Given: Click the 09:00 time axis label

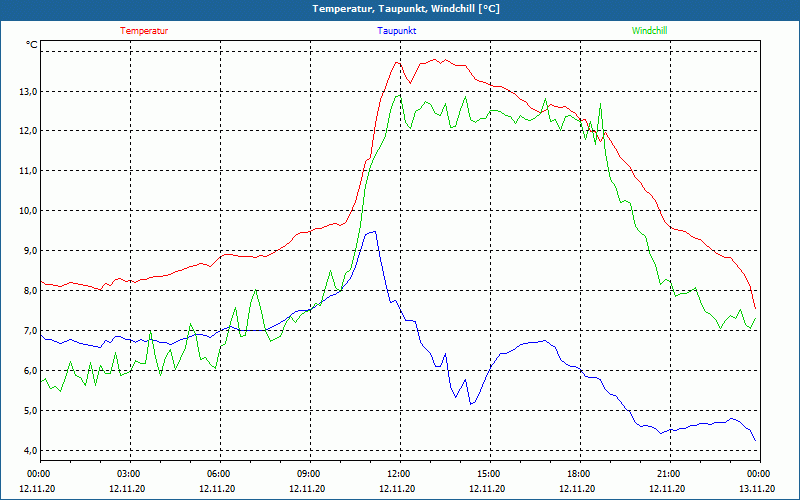Looking at the screenshot, I should [x=310, y=474].
